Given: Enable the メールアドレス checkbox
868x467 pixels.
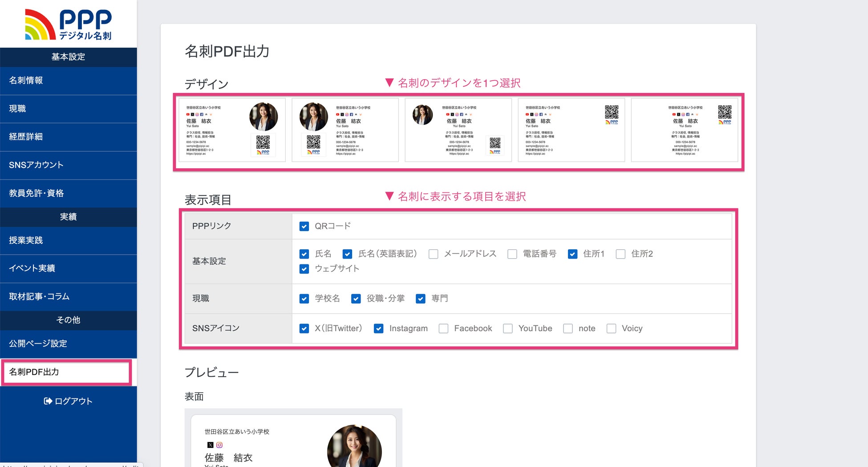Looking at the screenshot, I should (434, 254).
